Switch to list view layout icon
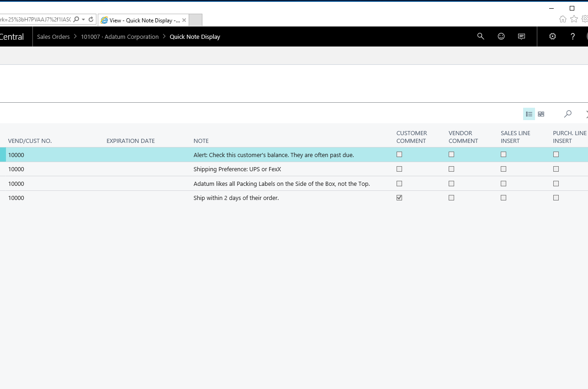 click(x=529, y=114)
